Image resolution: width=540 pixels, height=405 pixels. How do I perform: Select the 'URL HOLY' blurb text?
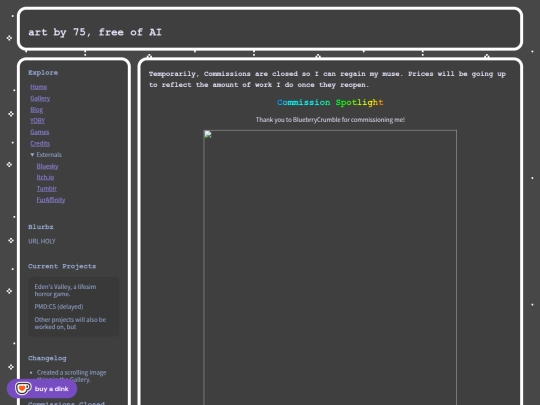[x=42, y=241]
